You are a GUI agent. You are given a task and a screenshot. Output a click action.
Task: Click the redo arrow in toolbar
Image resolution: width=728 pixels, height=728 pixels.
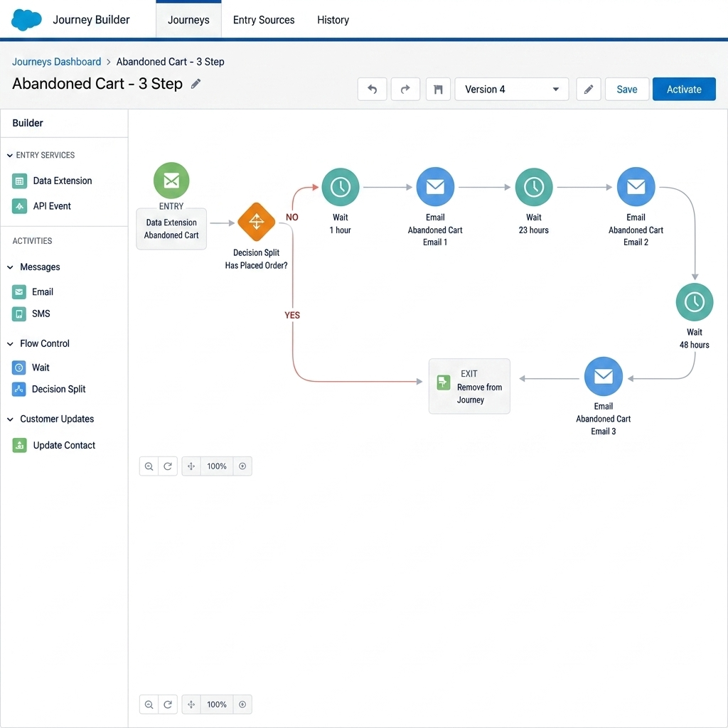coord(405,89)
